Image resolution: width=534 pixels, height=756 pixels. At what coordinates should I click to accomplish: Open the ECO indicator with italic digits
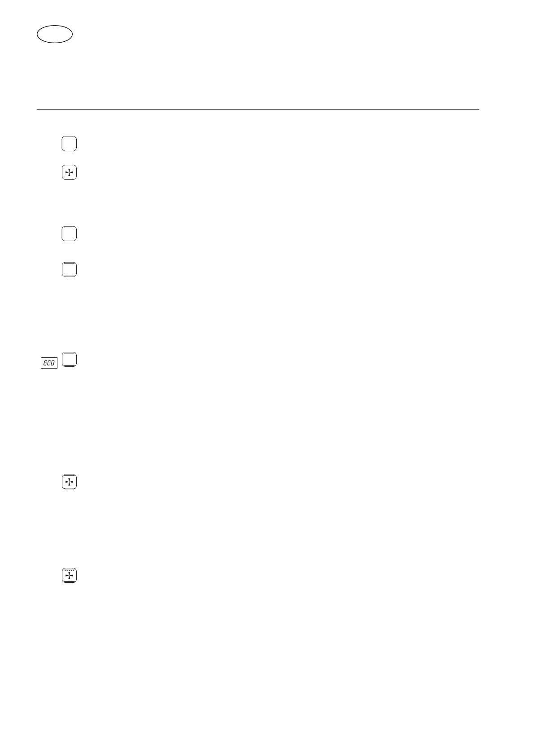point(49,363)
